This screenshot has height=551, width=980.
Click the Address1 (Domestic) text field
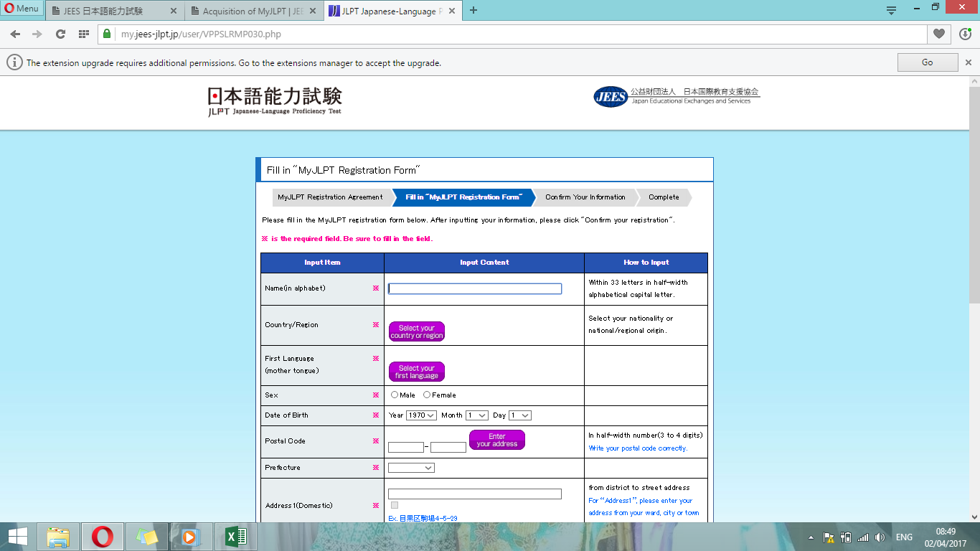pyautogui.click(x=475, y=494)
